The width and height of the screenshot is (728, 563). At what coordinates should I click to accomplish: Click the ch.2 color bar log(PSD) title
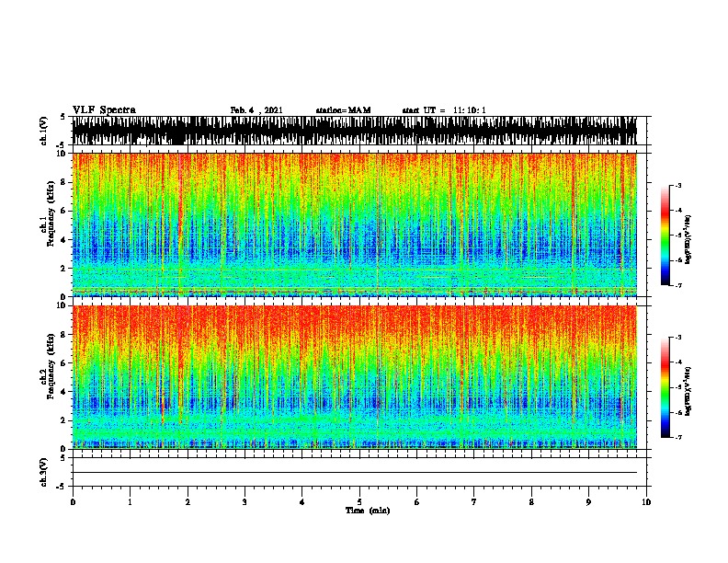click(x=688, y=391)
